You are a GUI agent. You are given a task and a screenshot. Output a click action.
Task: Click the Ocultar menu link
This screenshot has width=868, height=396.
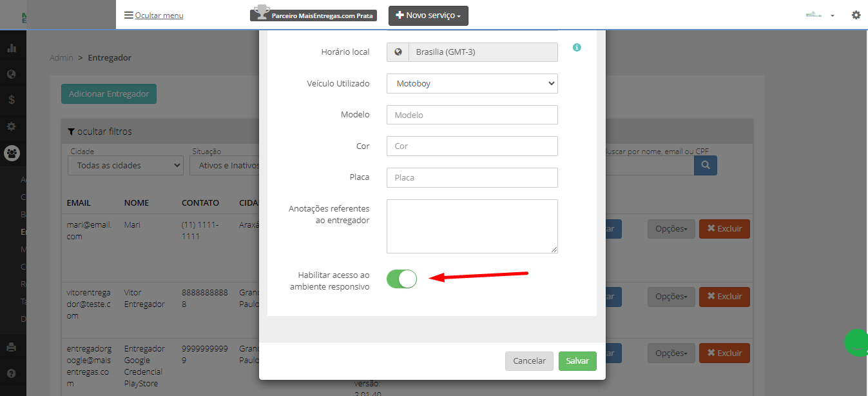click(x=154, y=15)
